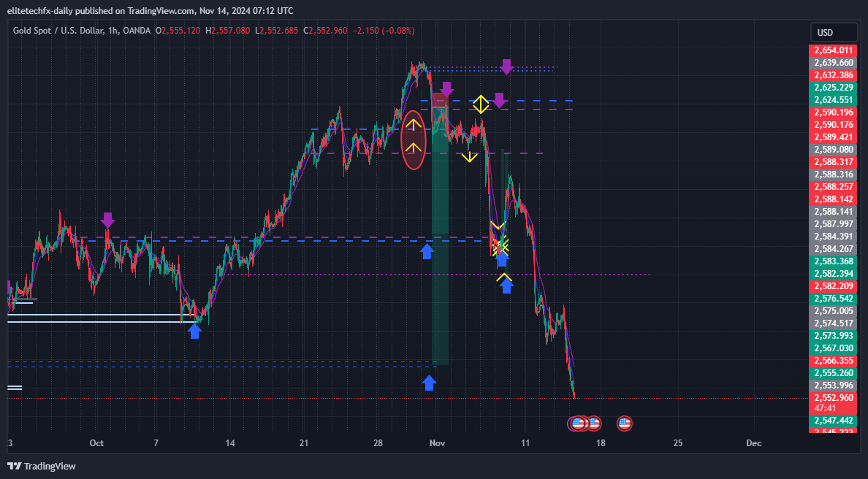Click the 2,588.257 price label
The image size is (868, 479).
coord(833,187)
